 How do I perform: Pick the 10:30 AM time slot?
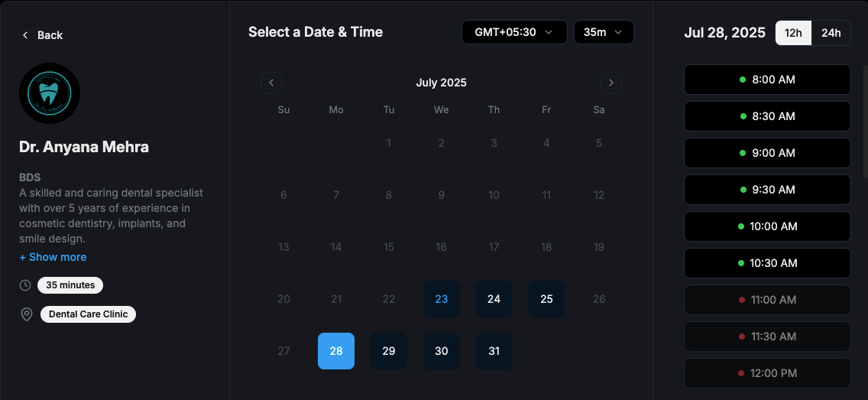[767, 263]
